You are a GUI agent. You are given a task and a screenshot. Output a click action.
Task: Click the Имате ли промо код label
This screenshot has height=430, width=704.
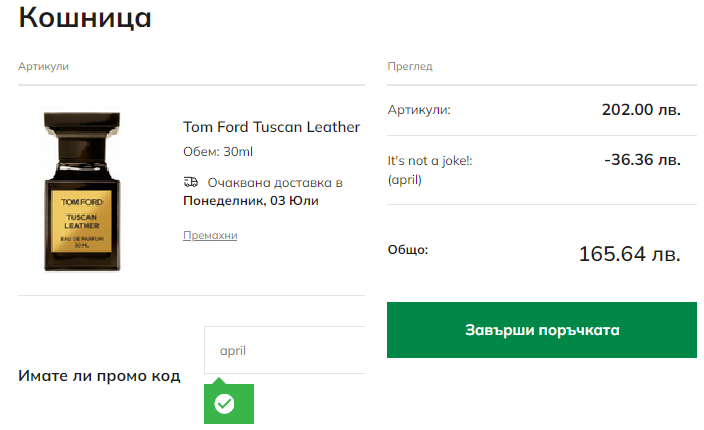pos(99,376)
